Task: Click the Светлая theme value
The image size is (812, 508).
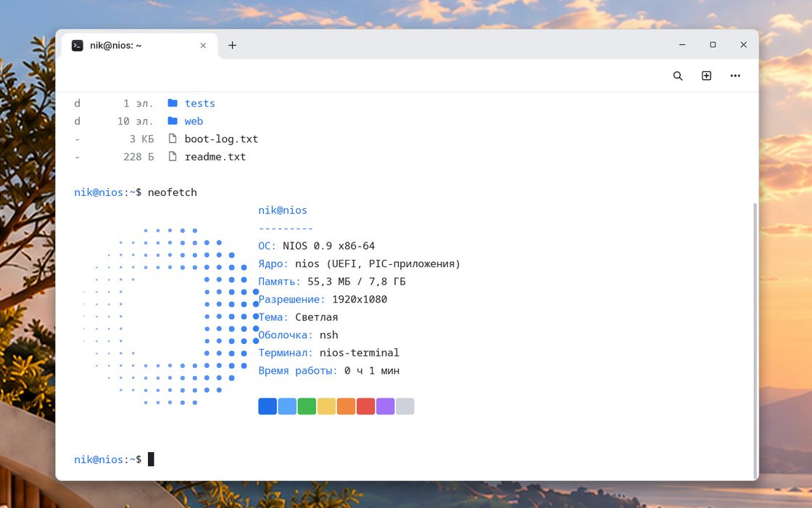Action: click(316, 317)
